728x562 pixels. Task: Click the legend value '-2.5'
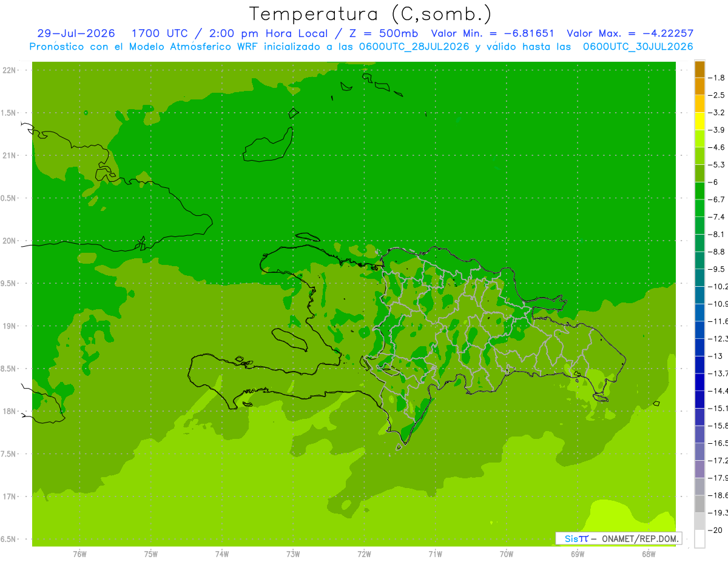(717, 95)
